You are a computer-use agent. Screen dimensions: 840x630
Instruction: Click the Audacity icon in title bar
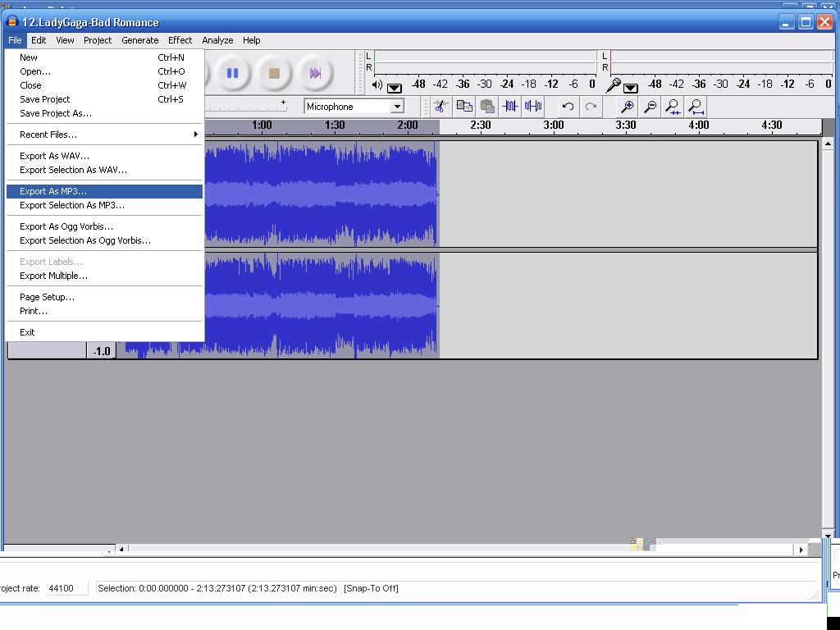[11, 22]
